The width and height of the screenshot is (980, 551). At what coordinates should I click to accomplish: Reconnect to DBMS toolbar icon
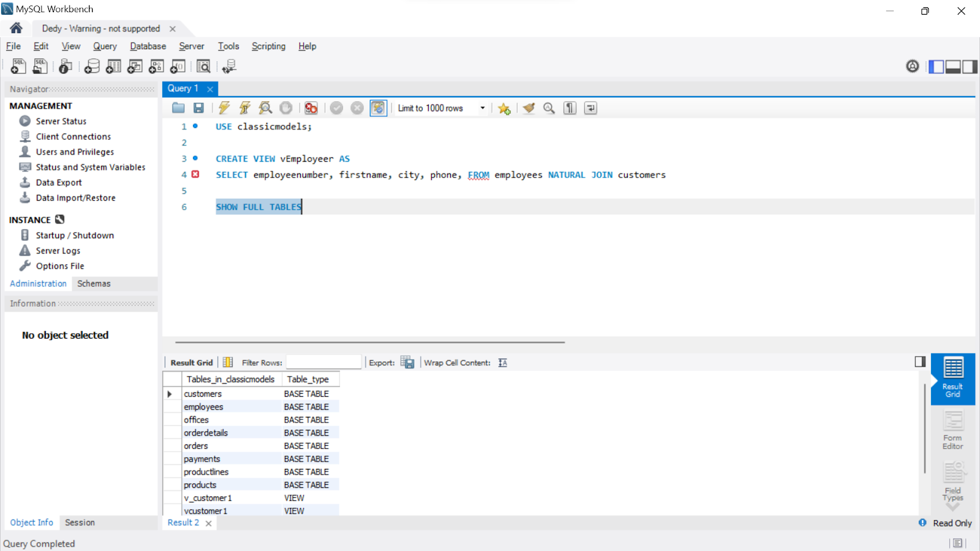point(229,66)
